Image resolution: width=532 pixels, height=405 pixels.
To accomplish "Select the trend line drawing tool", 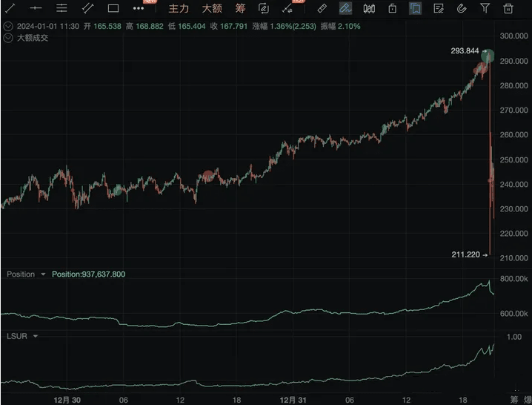I will pos(10,9).
